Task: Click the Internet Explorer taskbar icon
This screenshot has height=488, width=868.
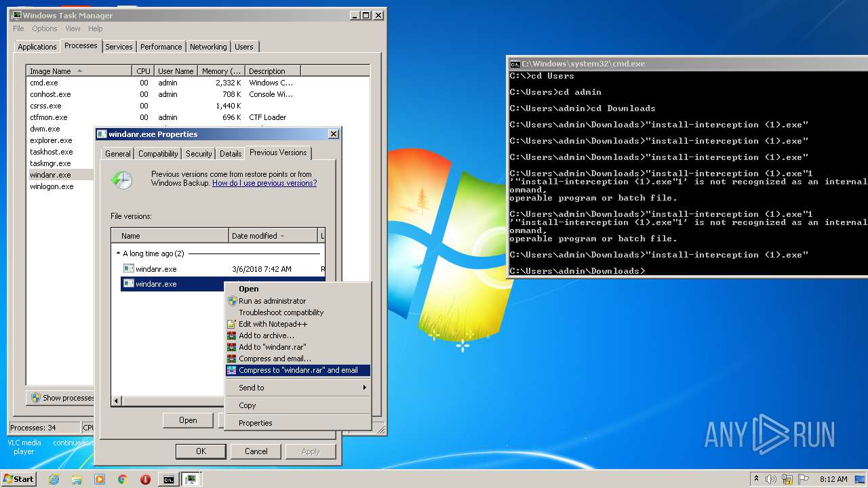Action: tap(54, 479)
